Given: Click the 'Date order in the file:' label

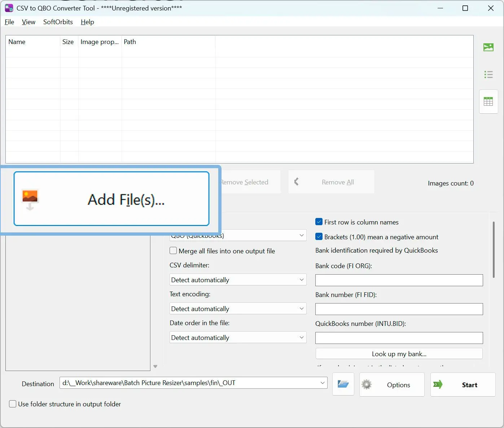Looking at the screenshot, I should click(x=200, y=323).
